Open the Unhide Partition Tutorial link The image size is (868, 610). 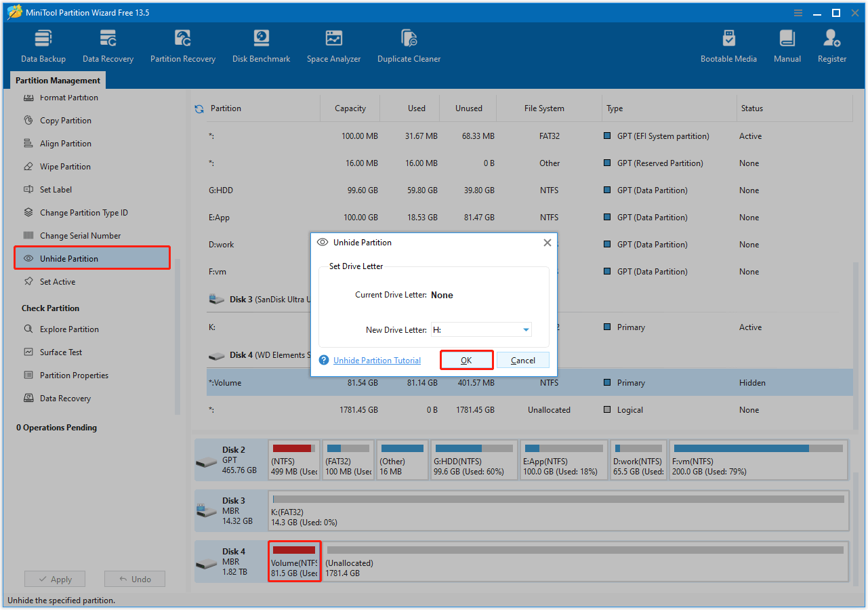377,360
